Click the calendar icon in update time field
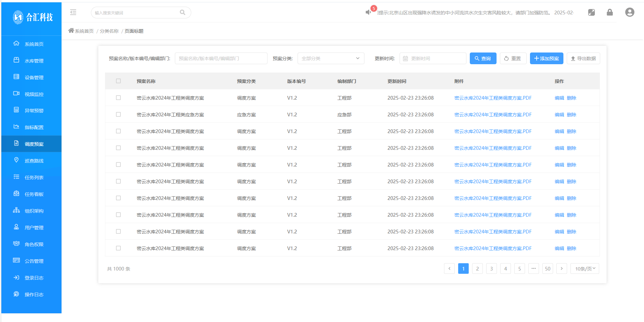The height and width of the screenshot is (322, 644). tap(405, 59)
